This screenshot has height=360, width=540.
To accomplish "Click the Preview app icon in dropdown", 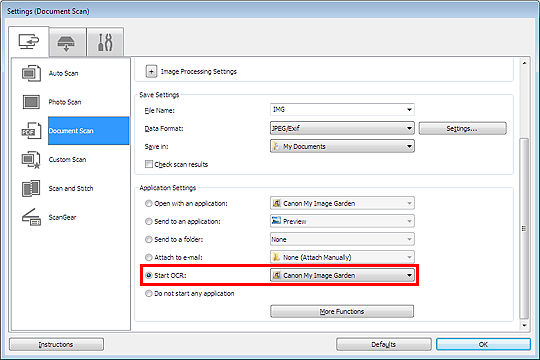I will 276,221.
